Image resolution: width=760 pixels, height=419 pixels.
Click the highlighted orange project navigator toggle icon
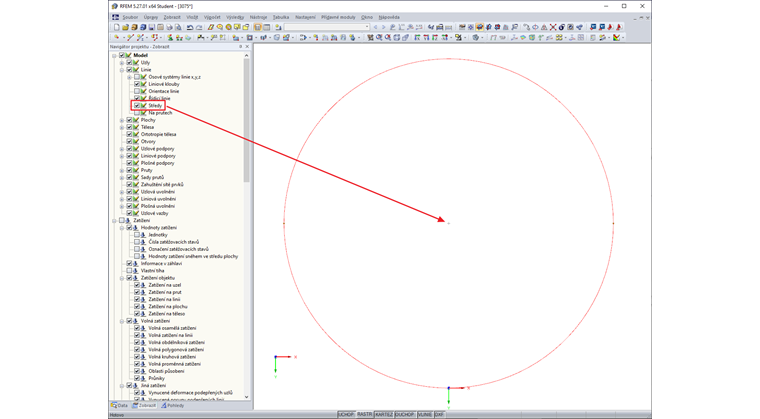(258, 27)
